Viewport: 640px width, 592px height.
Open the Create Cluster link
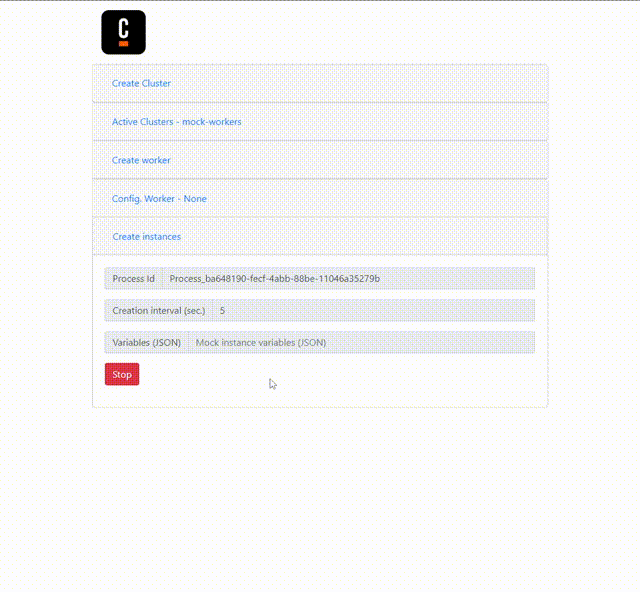(141, 83)
